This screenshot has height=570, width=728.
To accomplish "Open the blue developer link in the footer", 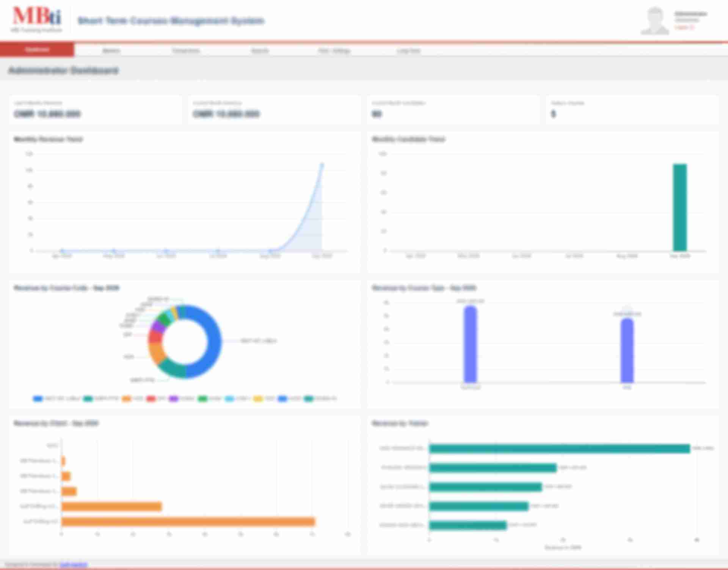I will [x=74, y=565].
